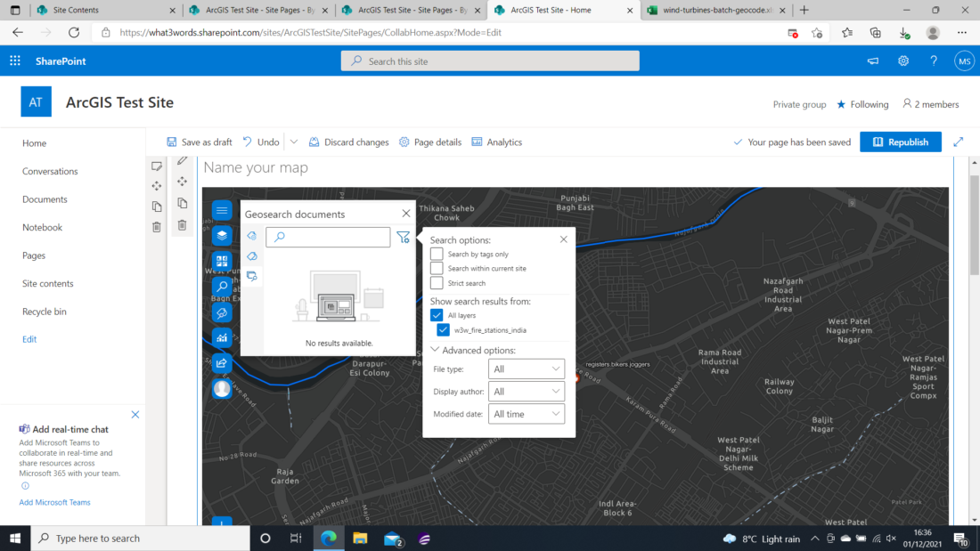Image resolution: width=980 pixels, height=551 pixels.
Task: Click Save as draft
Action: click(x=200, y=142)
